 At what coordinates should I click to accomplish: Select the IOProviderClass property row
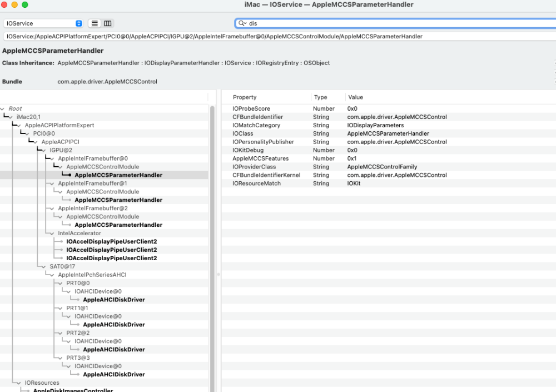(389, 167)
